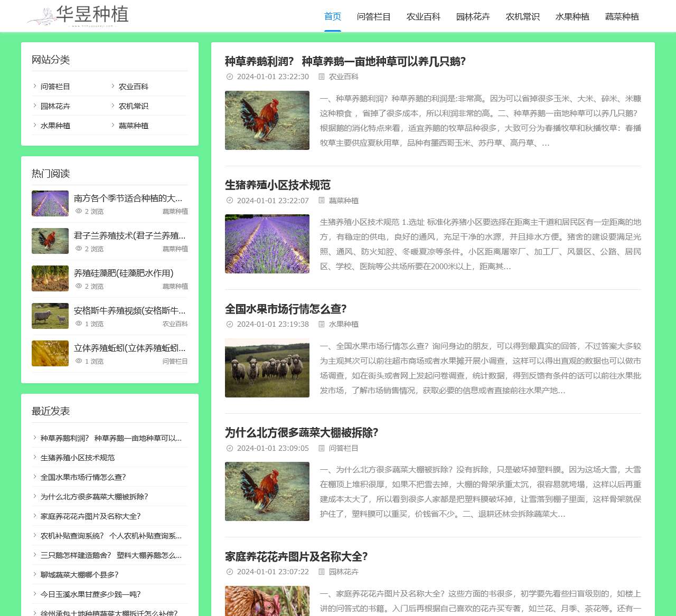Image resolution: width=676 pixels, height=616 pixels.
Task: Click chevron beside sidebar 问答栏目
Action: pos(34,86)
